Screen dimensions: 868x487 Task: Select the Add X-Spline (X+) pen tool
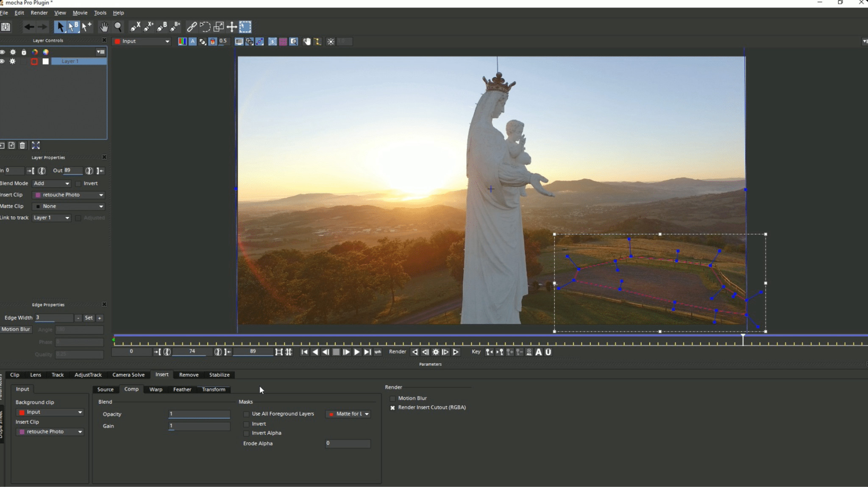(148, 27)
